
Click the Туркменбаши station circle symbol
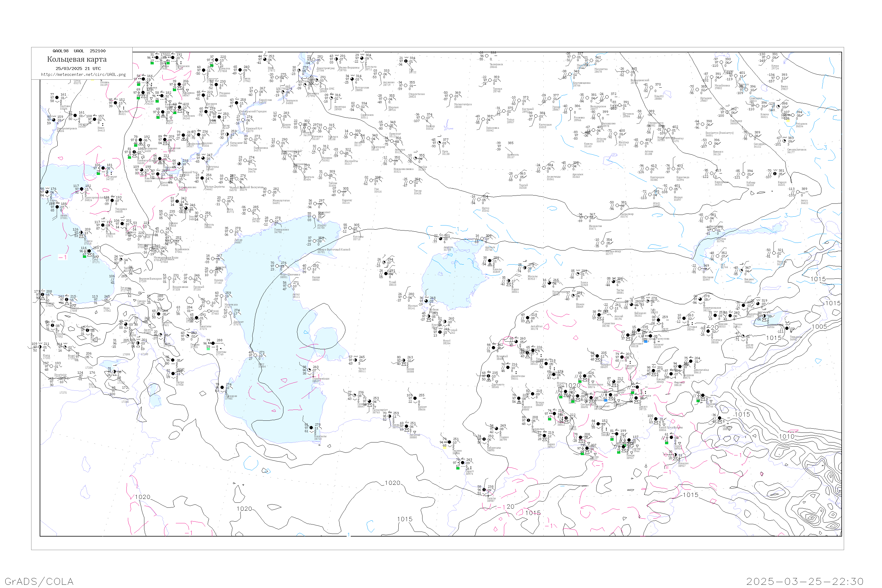(x=309, y=370)
